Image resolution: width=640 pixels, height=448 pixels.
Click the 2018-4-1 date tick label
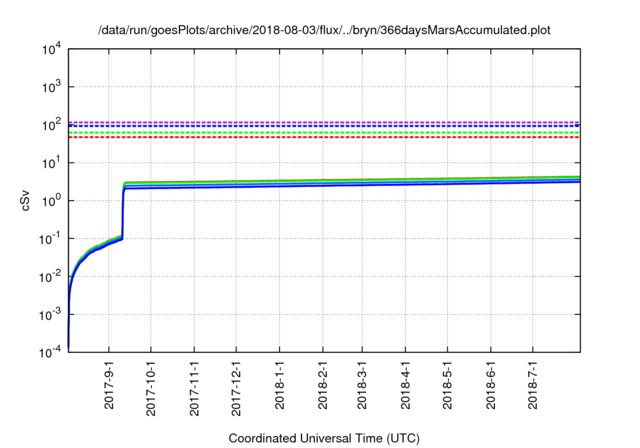tap(405, 385)
